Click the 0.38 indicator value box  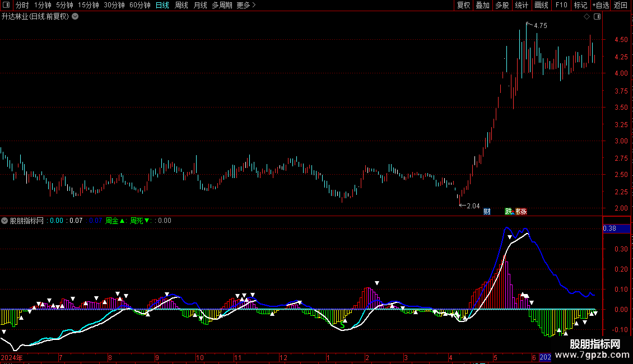point(616,228)
